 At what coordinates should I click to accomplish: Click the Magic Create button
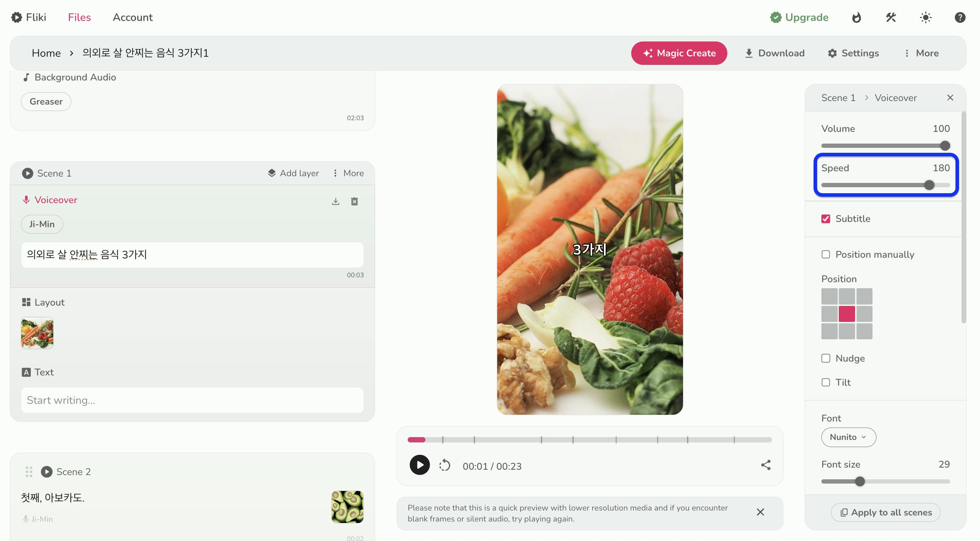[679, 53]
